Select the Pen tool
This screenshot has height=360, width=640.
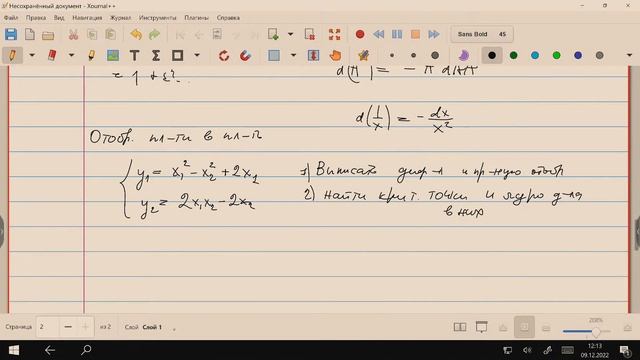12,56
